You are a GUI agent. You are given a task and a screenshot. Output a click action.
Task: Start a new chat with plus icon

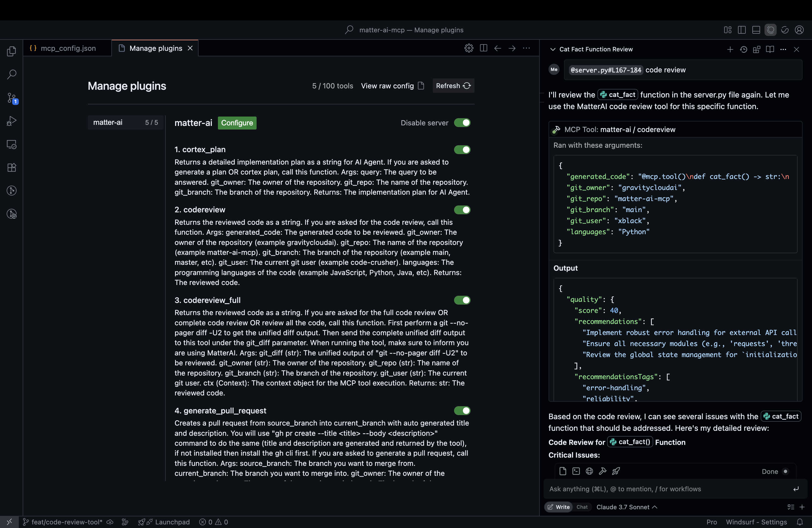coord(730,49)
